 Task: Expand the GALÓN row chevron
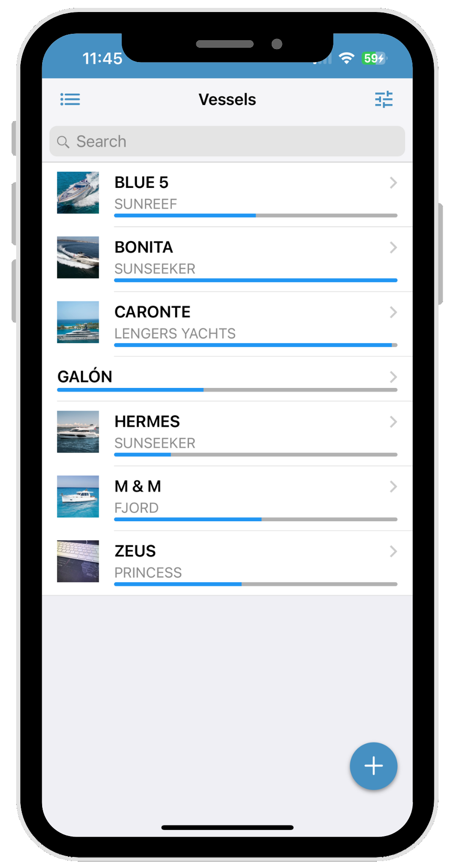pos(393,377)
